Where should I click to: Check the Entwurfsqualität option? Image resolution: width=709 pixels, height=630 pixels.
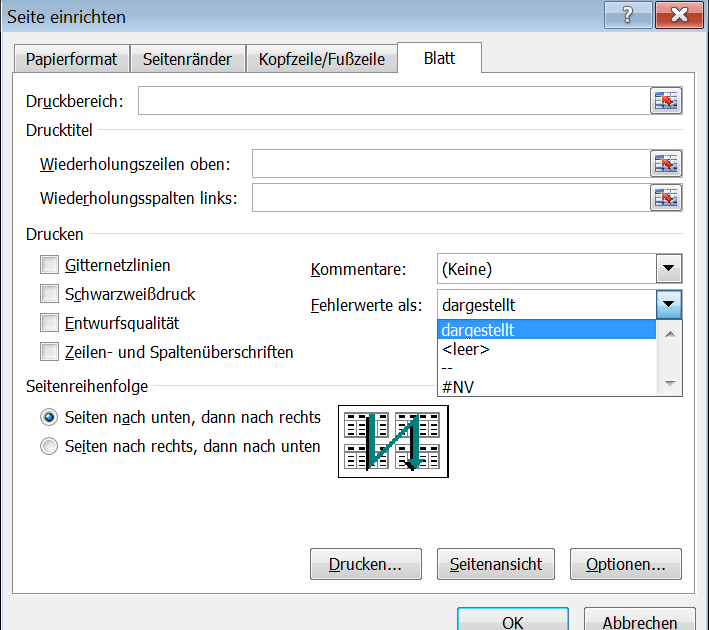tap(49, 323)
